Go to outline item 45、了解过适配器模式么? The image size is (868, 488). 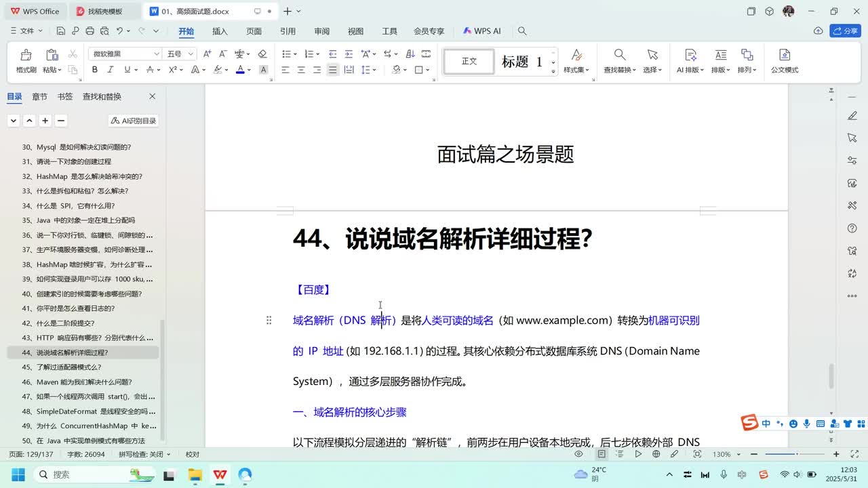click(x=62, y=367)
